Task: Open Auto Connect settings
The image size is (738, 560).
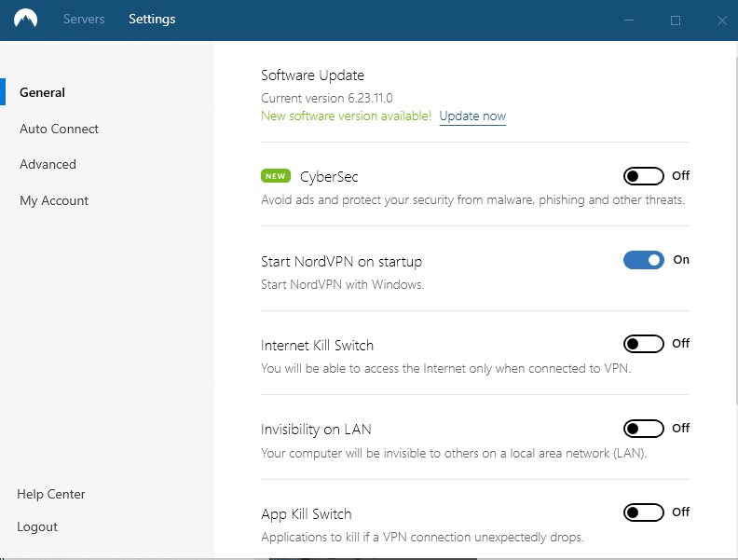Action: (x=59, y=129)
